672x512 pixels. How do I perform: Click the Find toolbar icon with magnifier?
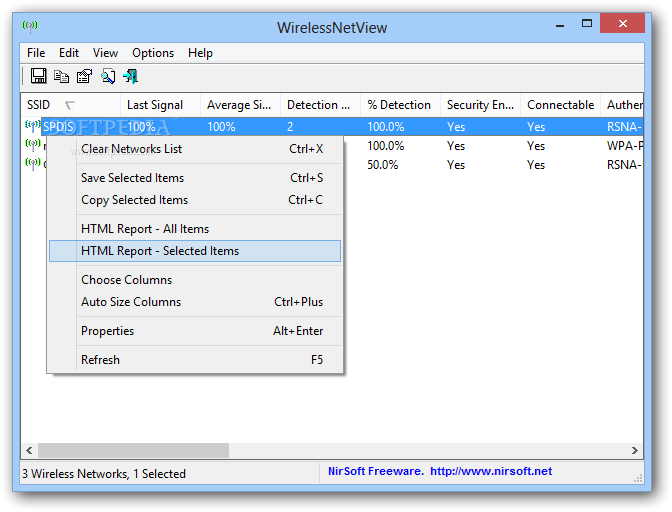(108, 76)
